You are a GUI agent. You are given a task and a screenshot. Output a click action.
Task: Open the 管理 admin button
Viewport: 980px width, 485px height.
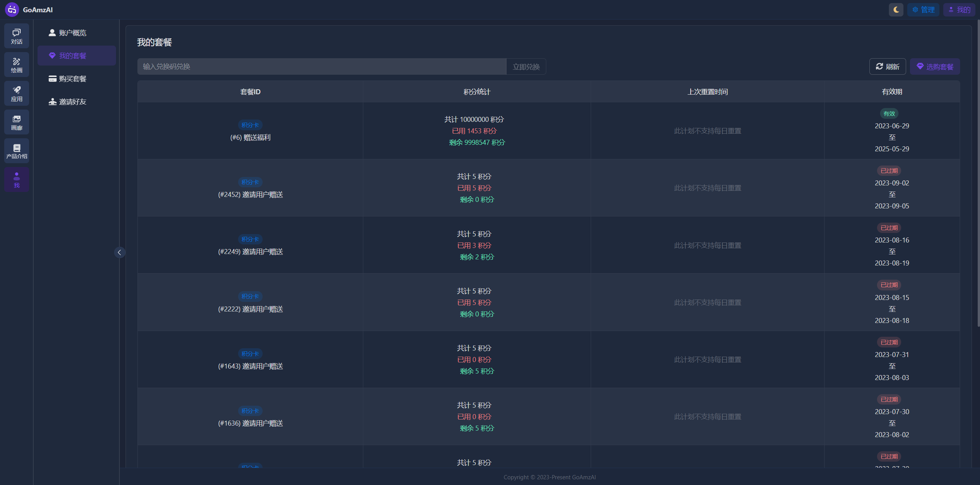(923, 10)
